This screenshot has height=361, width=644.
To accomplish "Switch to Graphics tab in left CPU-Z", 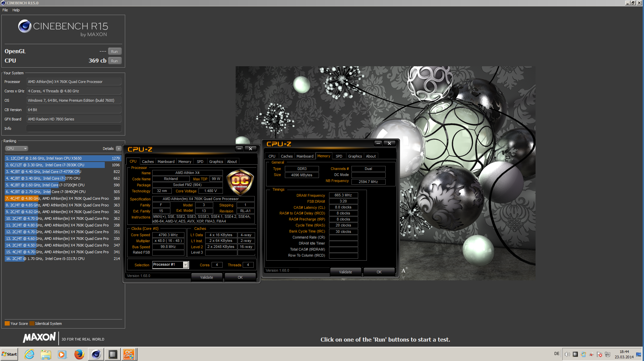I will coord(216,162).
